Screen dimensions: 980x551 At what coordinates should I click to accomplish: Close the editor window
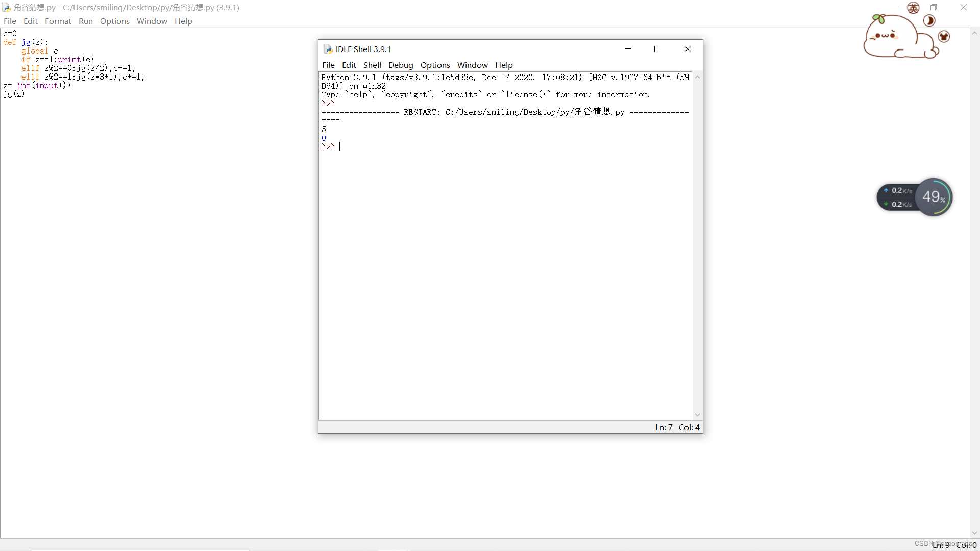click(x=964, y=7)
